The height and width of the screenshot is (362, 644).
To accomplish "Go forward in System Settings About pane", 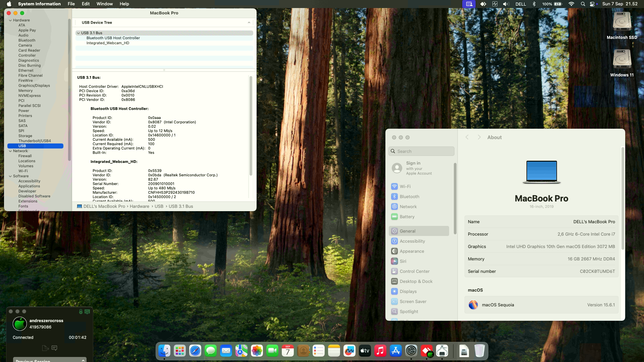I will click(479, 137).
